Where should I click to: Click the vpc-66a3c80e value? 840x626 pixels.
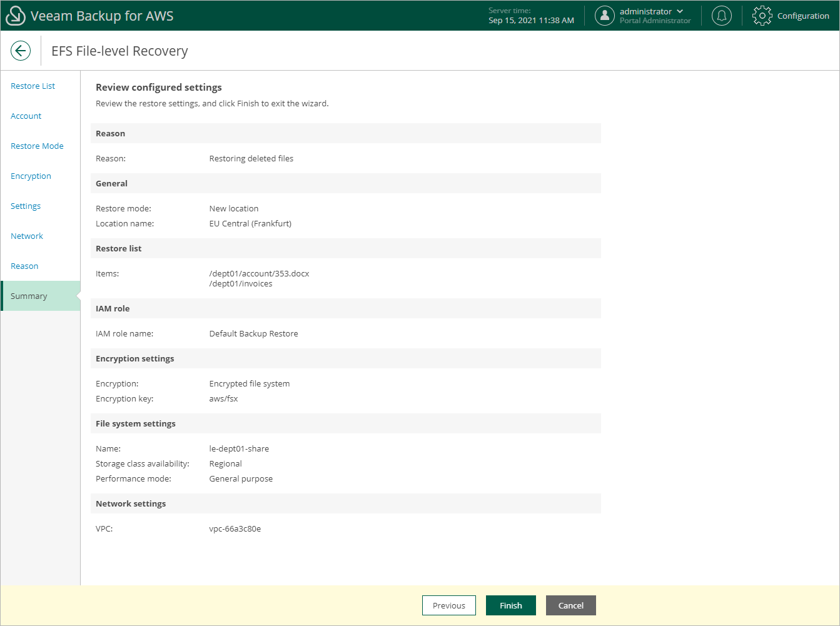pyautogui.click(x=235, y=528)
